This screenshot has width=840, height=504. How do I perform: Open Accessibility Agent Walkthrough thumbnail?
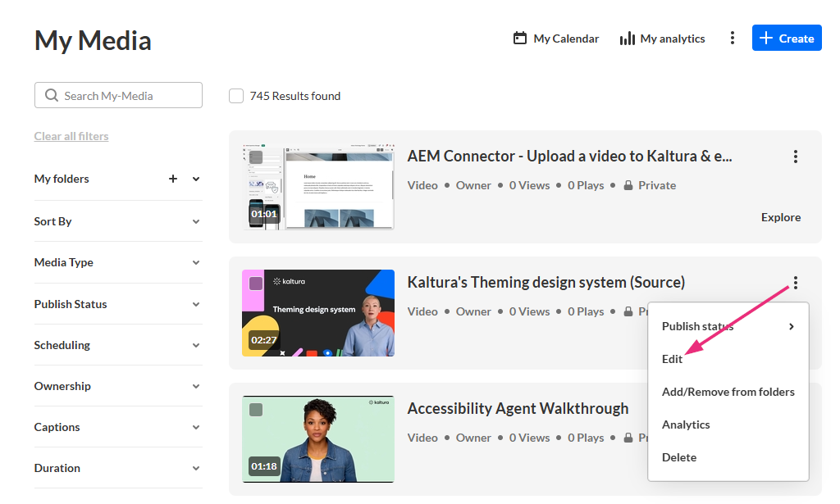tap(318, 439)
